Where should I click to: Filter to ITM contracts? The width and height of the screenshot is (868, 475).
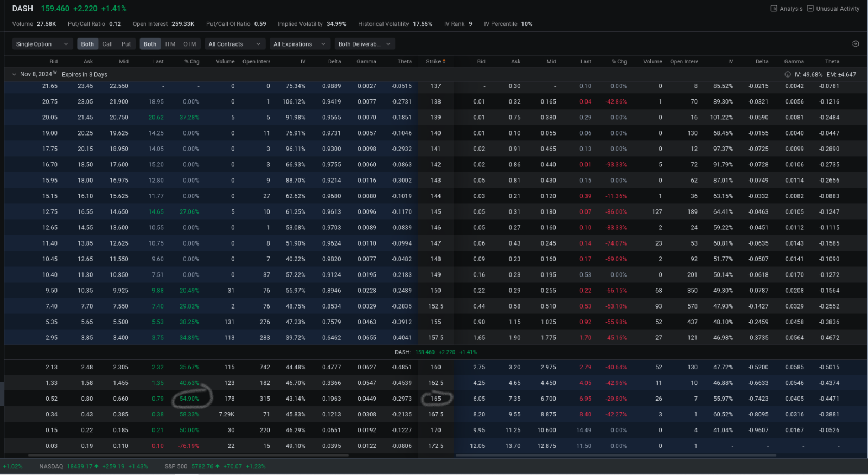click(170, 44)
